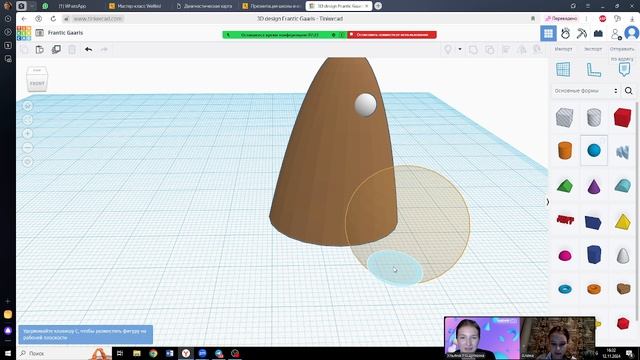The height and width of the screenshot is (360, 640).
Task: Pick the red Icosahedron shape
Action: tap(623, 324)
